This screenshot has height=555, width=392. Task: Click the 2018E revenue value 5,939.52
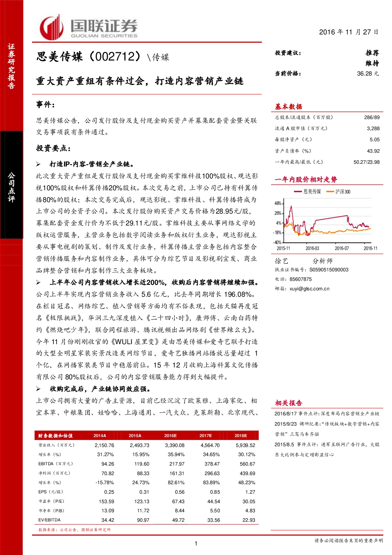tap(245, 445)
